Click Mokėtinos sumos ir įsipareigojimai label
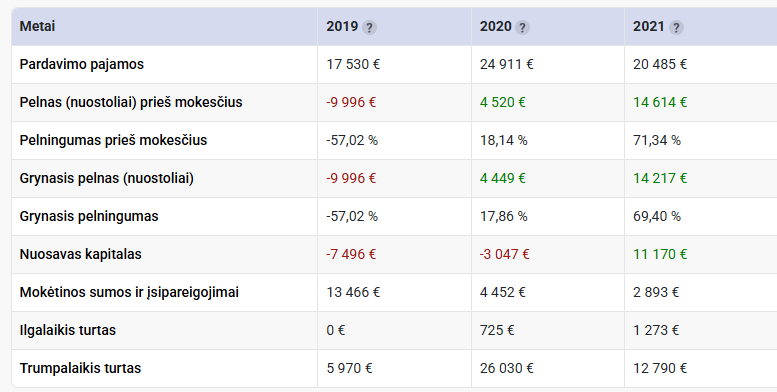The height and width of the screenshot is (392, 777). [x=129, y=292]
